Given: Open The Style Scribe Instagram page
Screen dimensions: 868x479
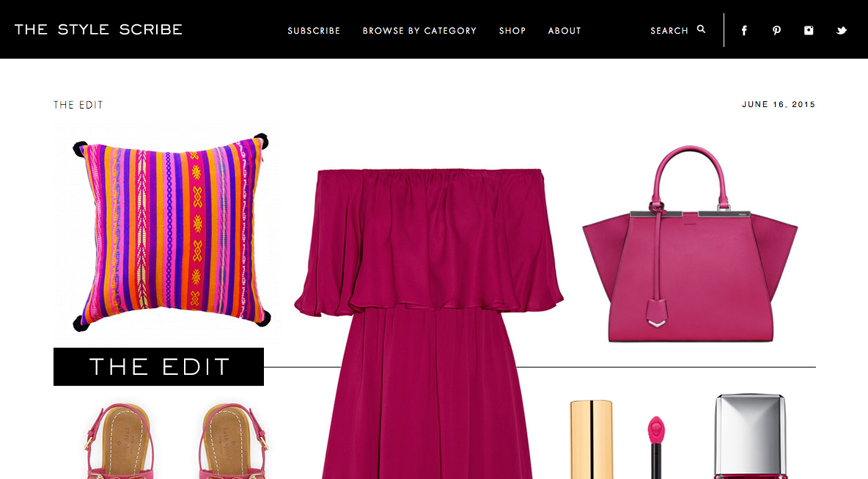Looking at the screenshot, I should (809, 31).
